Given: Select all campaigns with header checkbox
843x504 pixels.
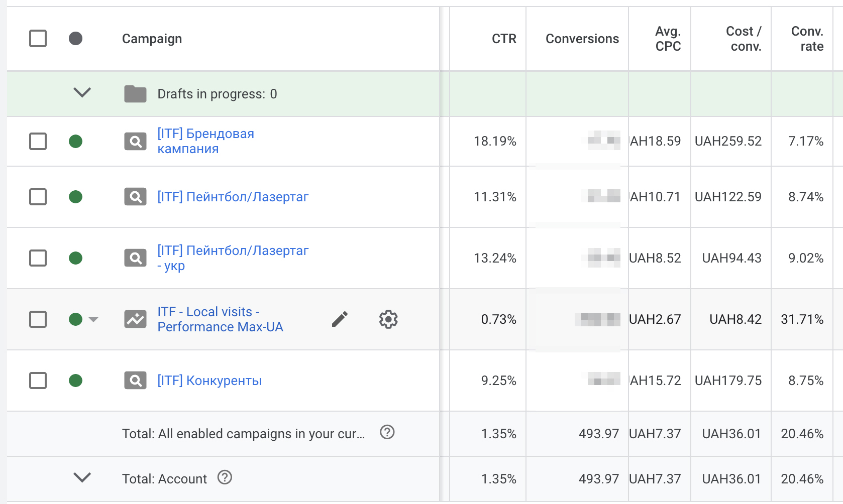Looking at the screenshot, I should [x=38, y=39].
